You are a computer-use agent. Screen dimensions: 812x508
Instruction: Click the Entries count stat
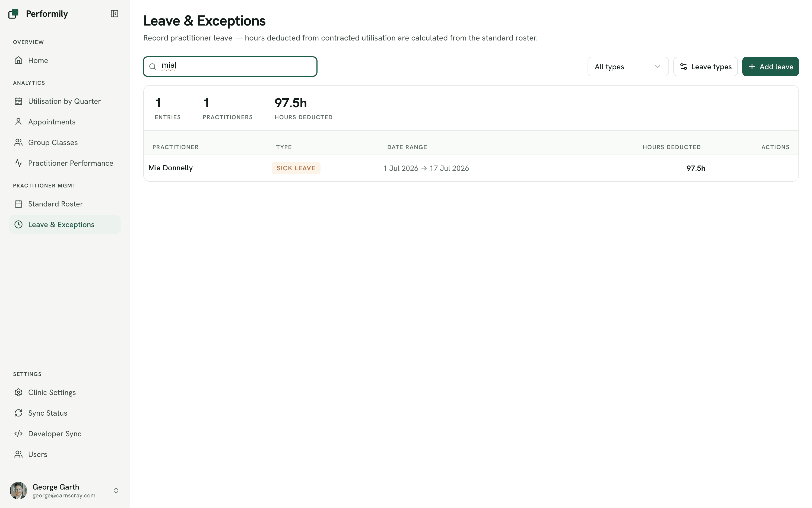click(167, 108)
